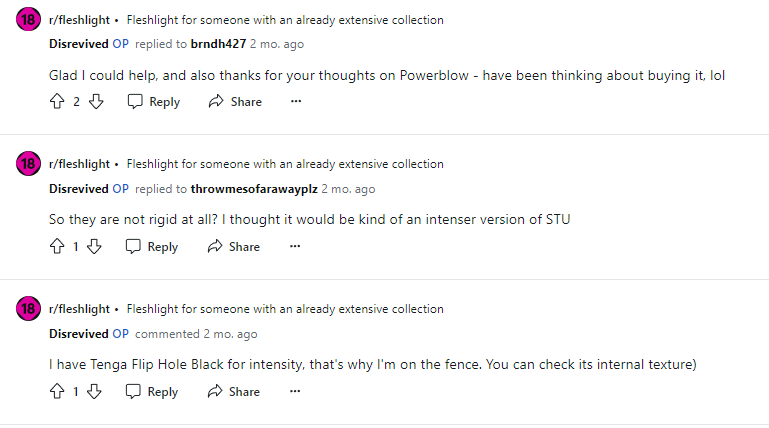Viewport: 769px width, 428px height.
Task: Downvote the comment asking about rigidity
Action: coord(94,247)
